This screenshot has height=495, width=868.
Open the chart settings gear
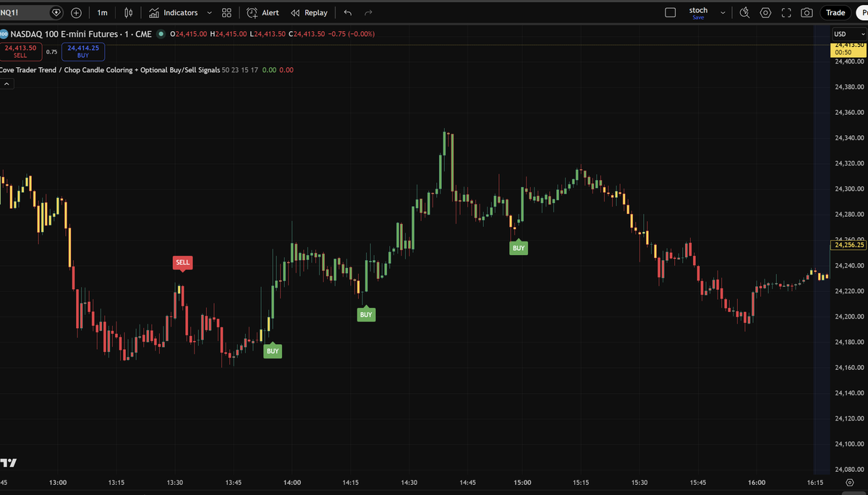click(765, 12)
